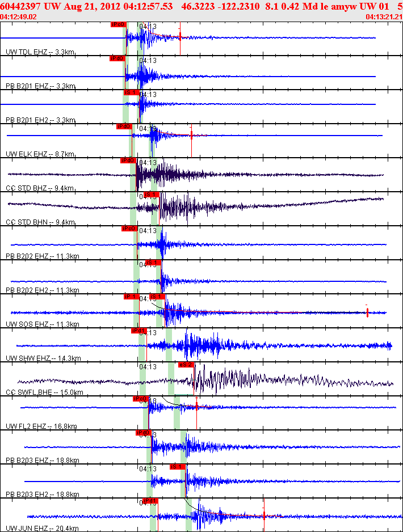Select the eS 2 pick on CC SWFL BHE

click(x=186, y=365)
